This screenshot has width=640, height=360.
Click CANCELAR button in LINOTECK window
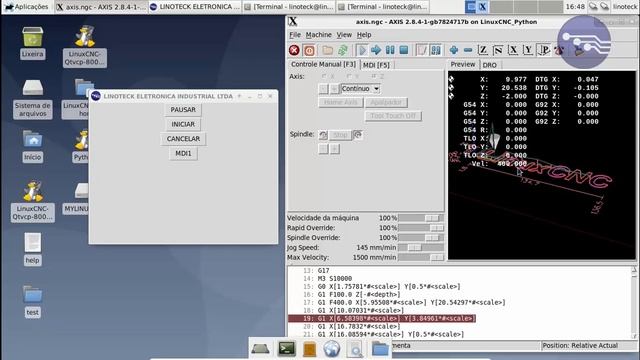(183, 139)
